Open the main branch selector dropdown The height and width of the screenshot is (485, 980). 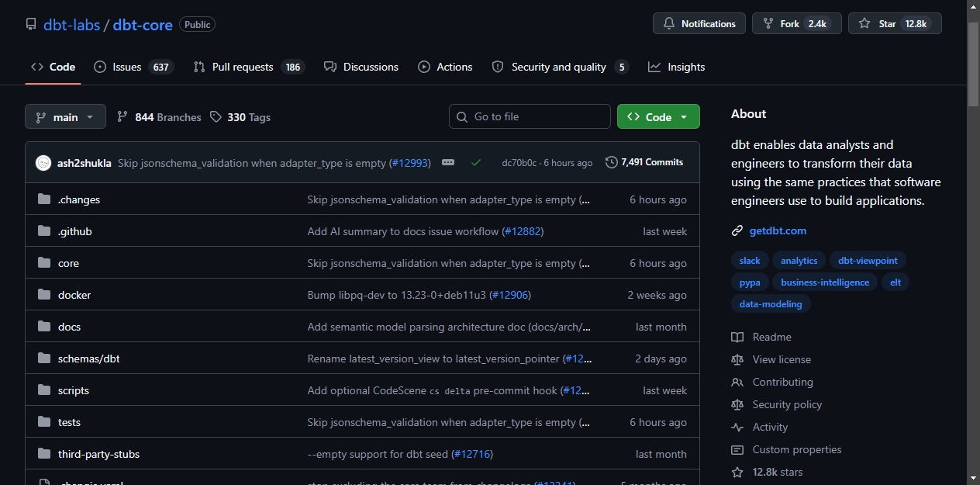65,117
